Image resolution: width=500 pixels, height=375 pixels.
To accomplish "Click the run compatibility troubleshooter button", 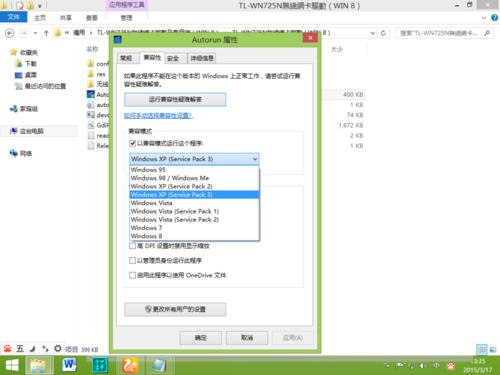I will tap(175, 99).
